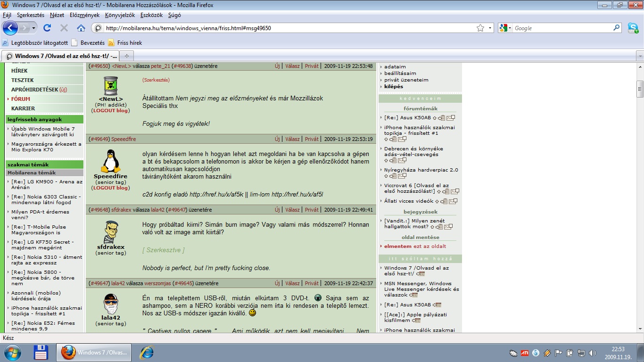Go back with the browser Back arrow
The width and height of the screenshot is (644, 362).
tap(10, 28)
